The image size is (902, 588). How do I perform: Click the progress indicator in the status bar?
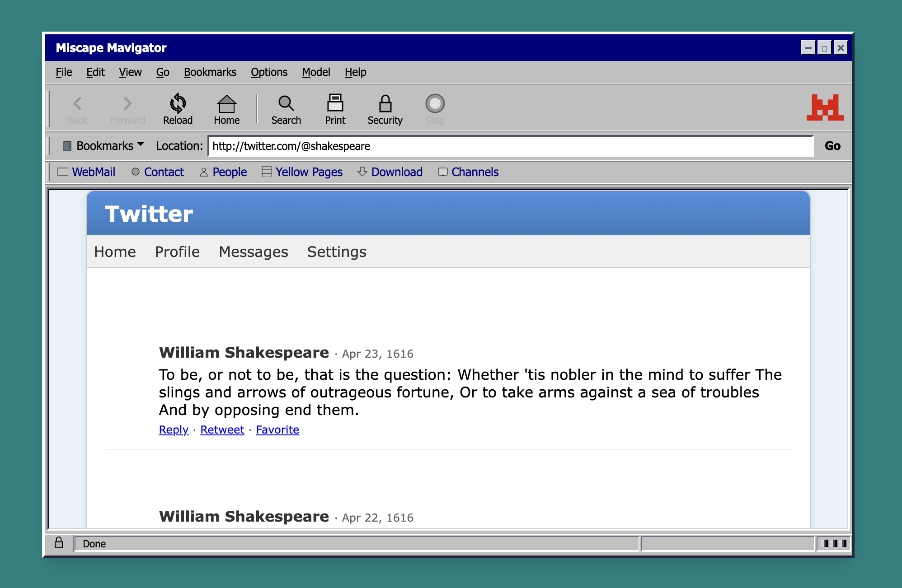click(x=834, y=543)
